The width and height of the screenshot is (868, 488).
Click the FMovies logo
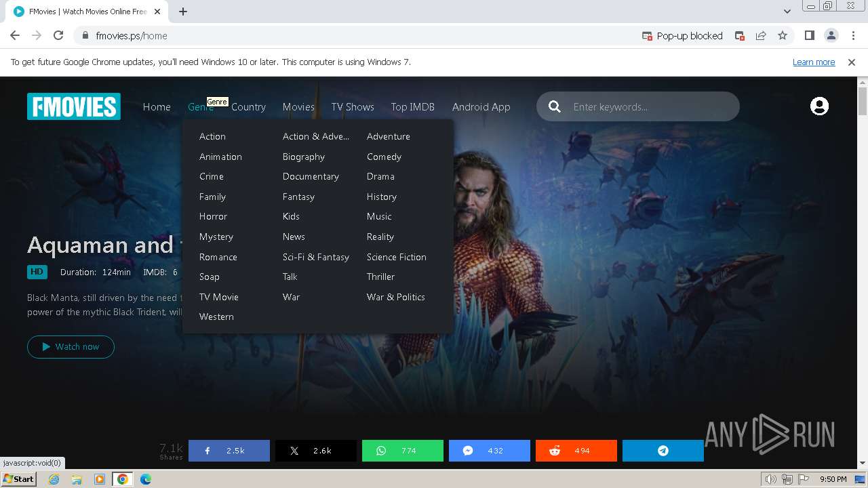(74, 106)
